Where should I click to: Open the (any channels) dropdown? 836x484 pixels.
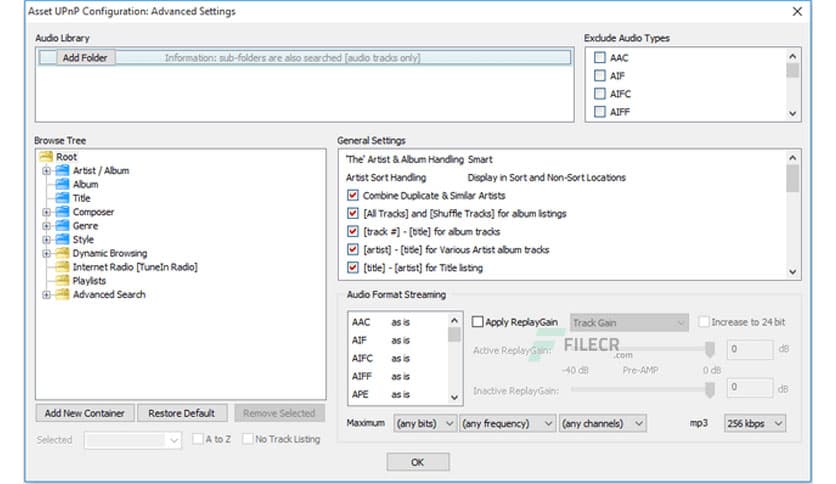point(603,423)
